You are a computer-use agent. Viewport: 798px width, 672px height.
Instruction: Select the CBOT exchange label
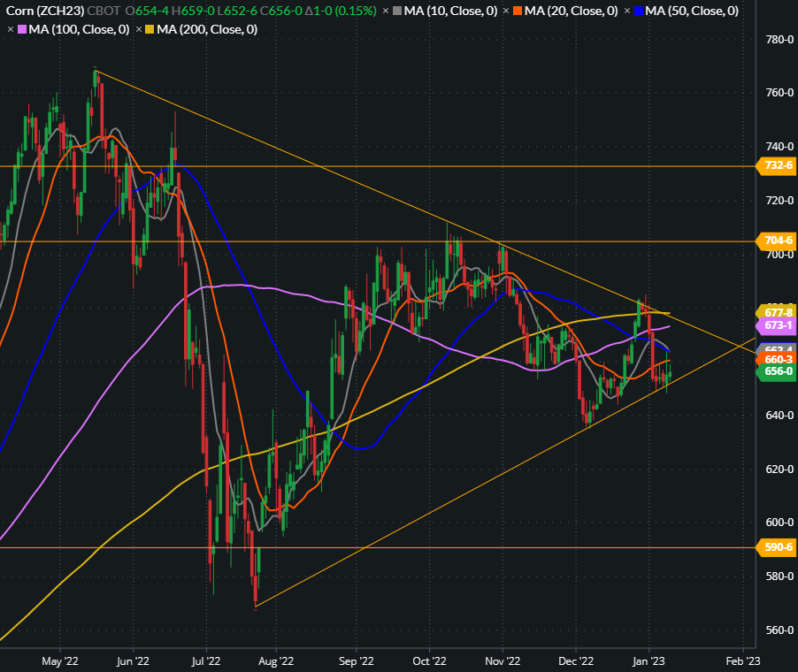(104, 11)
